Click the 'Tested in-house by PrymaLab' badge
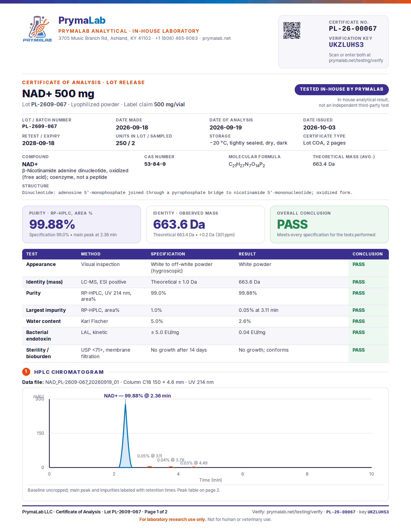411x532 pixels. click(x=341, y=89)
